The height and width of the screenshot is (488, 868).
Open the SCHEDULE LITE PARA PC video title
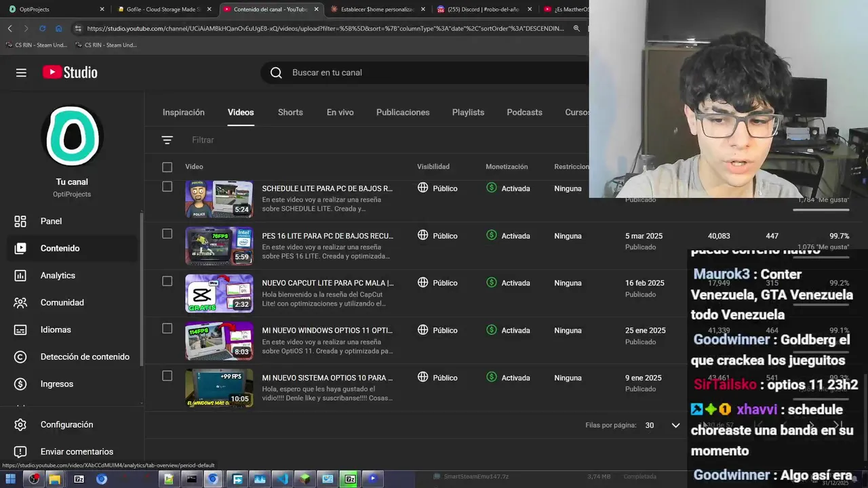click(x=327, y=188)
